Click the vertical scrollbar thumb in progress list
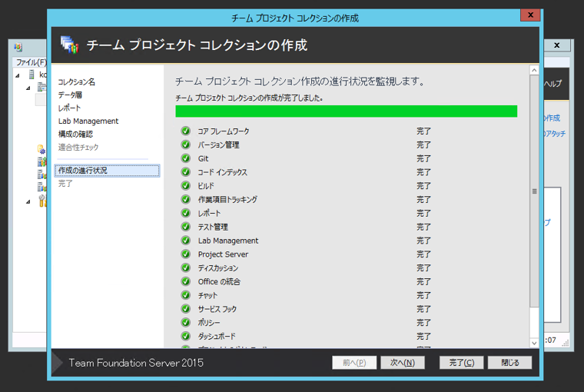The image size is (584, 392). [x=534, y=191]
